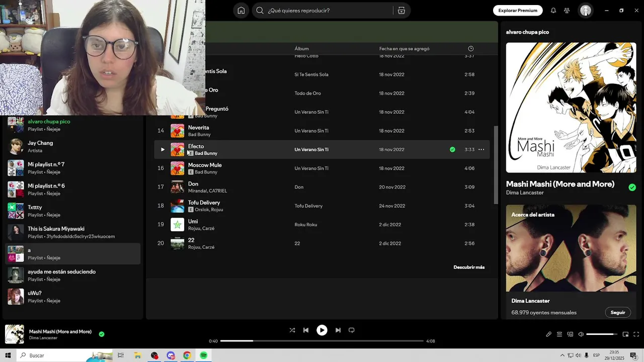
Task: Open the play queue icon
Action: 559,334
